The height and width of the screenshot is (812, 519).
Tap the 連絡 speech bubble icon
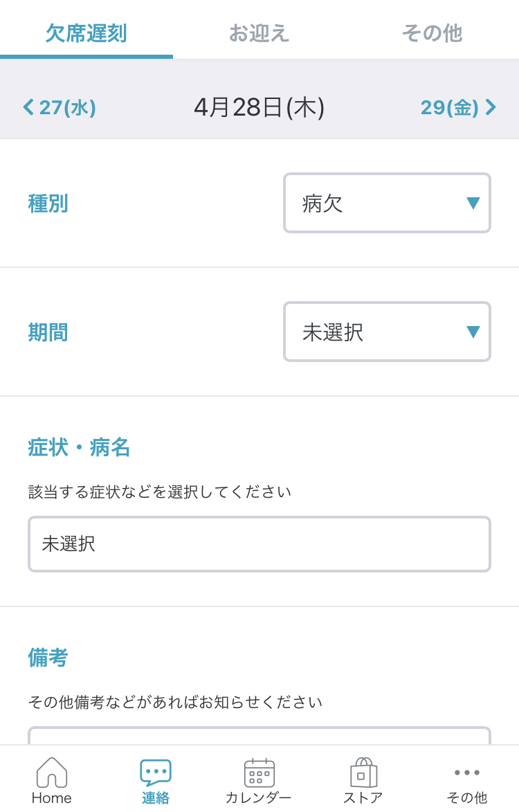tap(155, 772)
